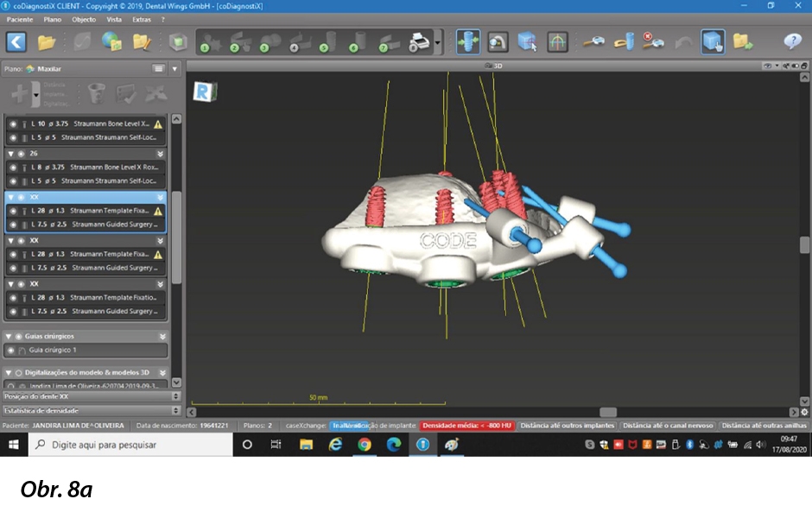Screen dimensions: 812x518
Task: Click the object list vertical scrollbar thumb
Action: pos(176,238)
